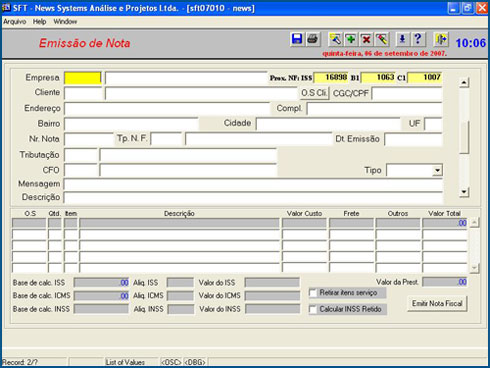The height and width of the screenshot is (368, 490).
Task: Close the SFT application window
Action: (482, 8)
